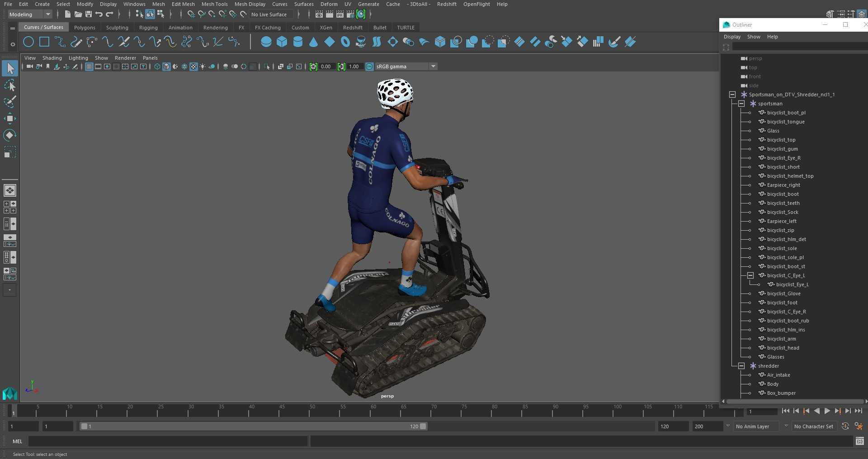Open the Modeling menu set dropdown

(30, 14)
